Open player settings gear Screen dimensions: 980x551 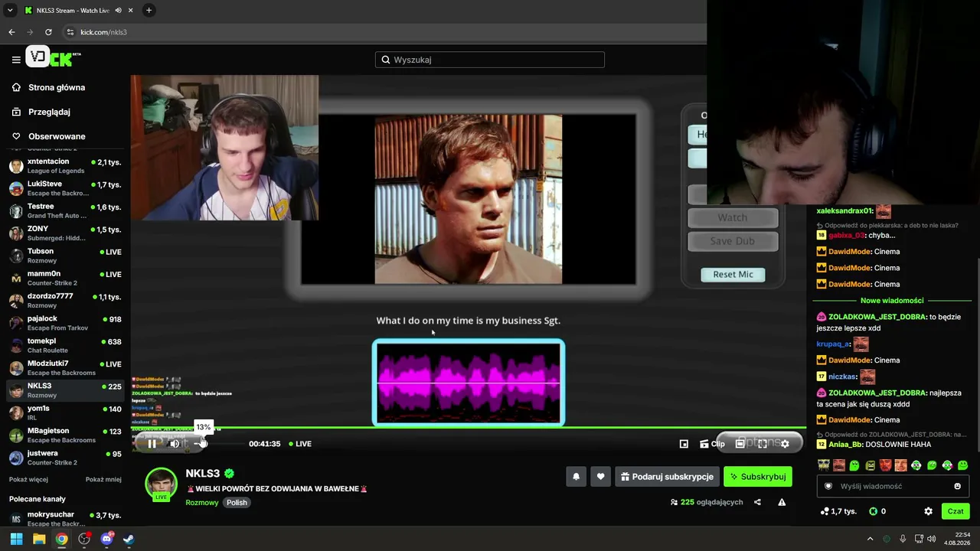[x=785, y=444]
